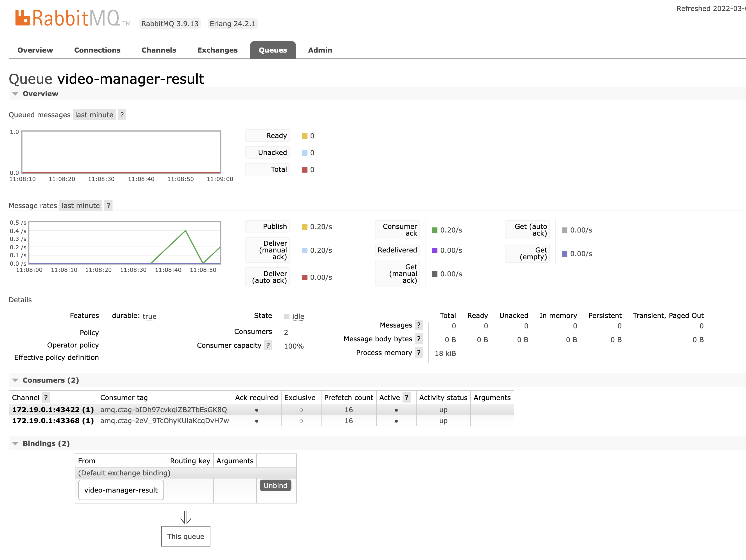Open help for Queued messages
This screenshot has width=746, height=560.
pos(122,115)
